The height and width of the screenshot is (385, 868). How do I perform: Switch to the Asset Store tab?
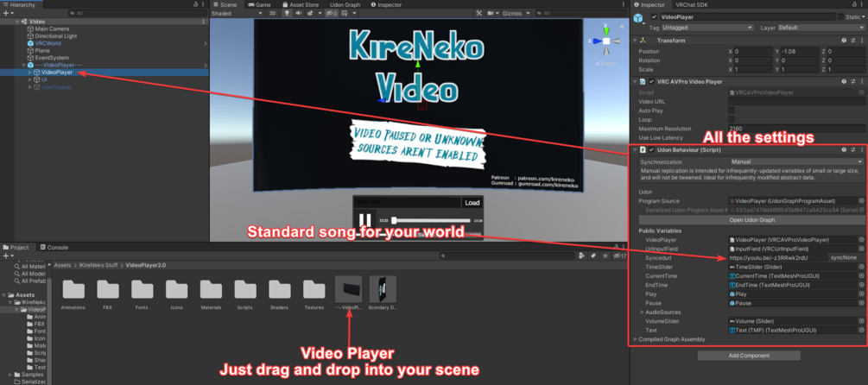(301, 4)
